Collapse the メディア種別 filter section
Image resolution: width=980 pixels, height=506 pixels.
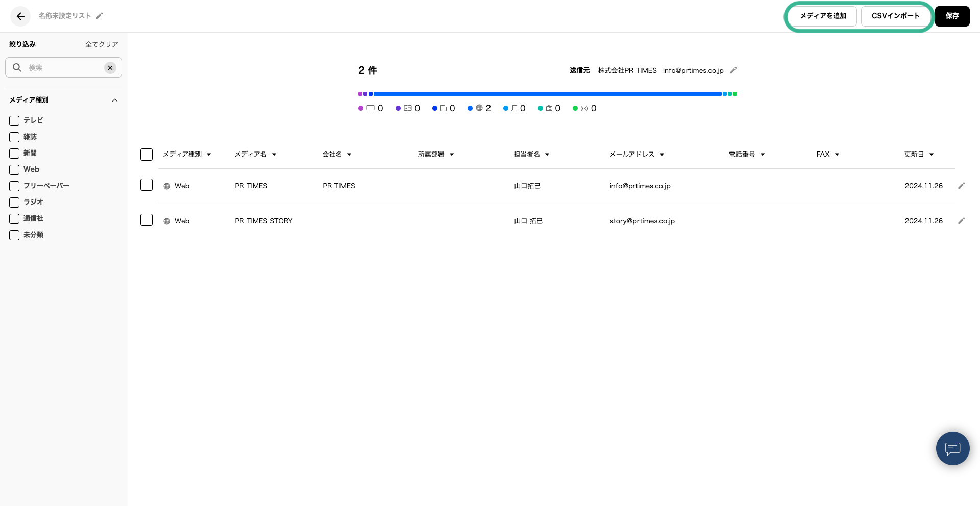(115, 100)
